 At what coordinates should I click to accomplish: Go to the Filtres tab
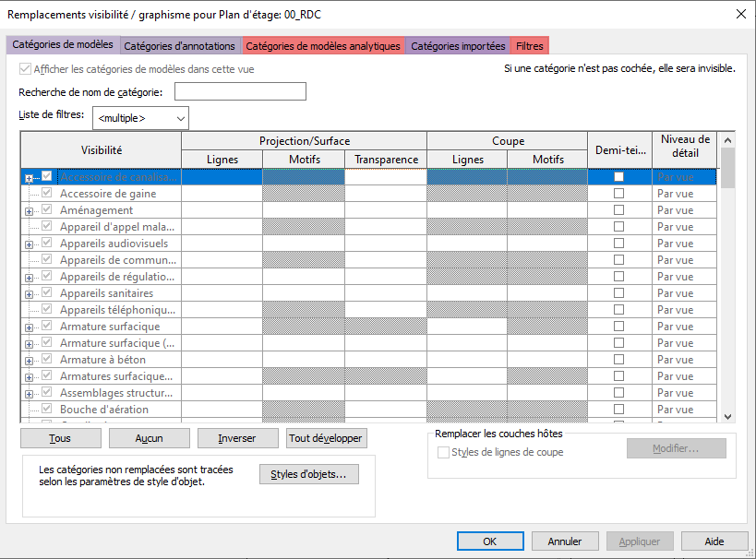pos(529,46)
